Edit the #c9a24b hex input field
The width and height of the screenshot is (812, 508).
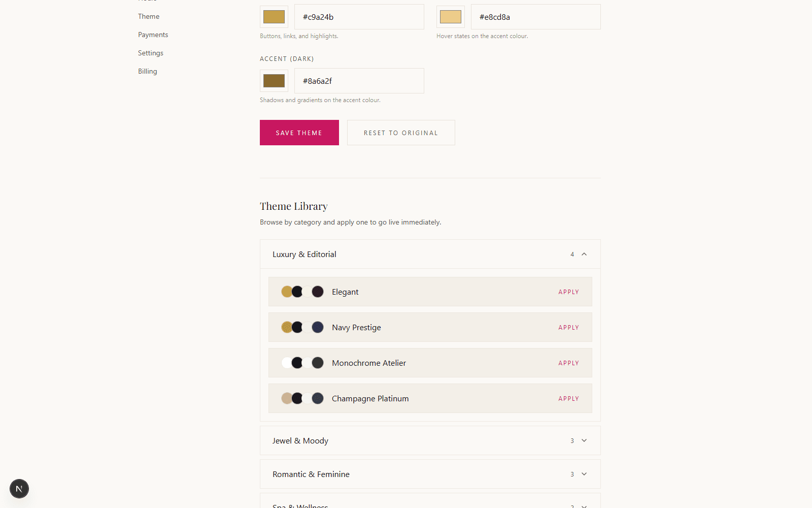pyautogui.click(x=359, y=17)
